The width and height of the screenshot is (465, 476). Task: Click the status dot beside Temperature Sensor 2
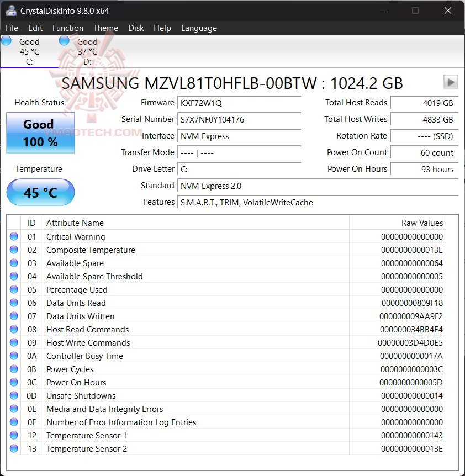pyautogui.click(x=14, y=448)
